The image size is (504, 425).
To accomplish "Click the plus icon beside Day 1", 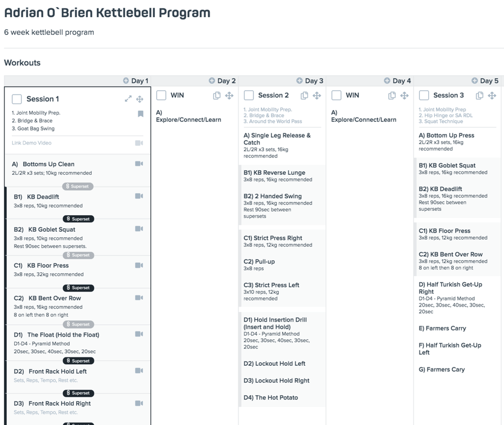I will pyautogui.click(x=126, y=81).
